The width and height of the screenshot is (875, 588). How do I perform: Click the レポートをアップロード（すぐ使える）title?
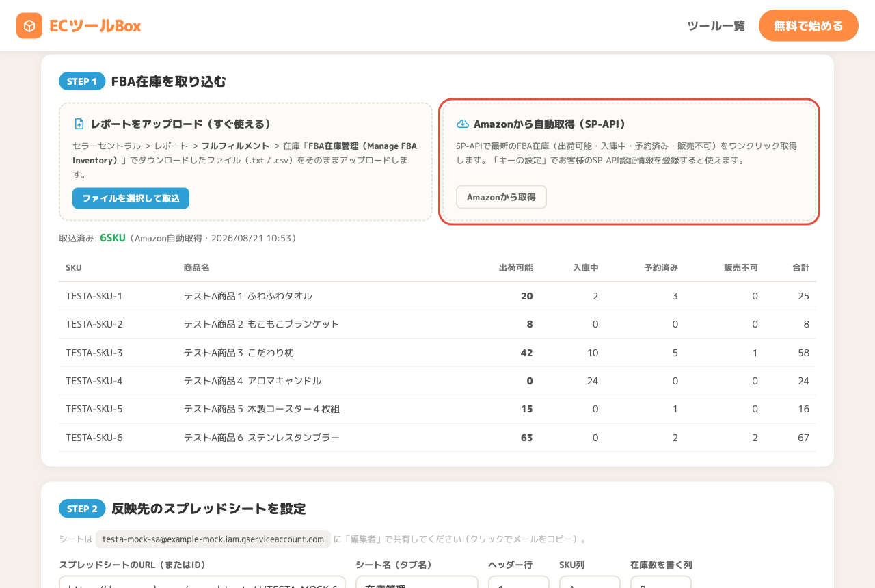tap(181, 124)
